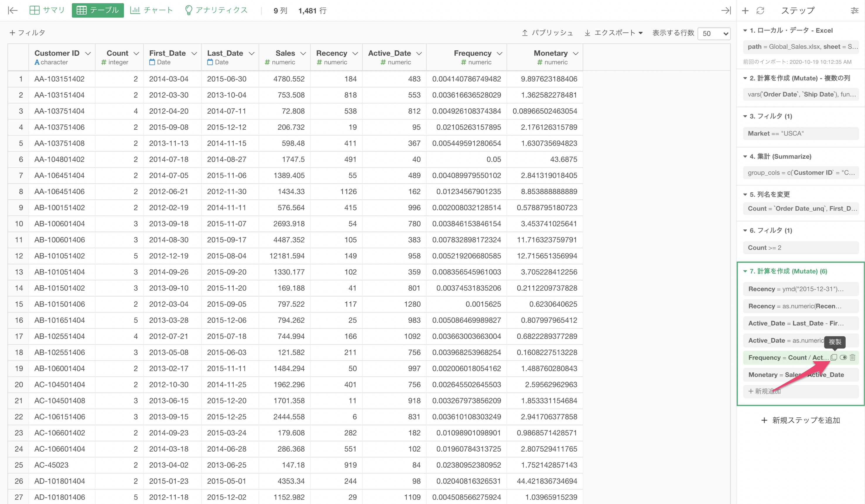Open the Analytics (アナリティクス) tab

216,10
